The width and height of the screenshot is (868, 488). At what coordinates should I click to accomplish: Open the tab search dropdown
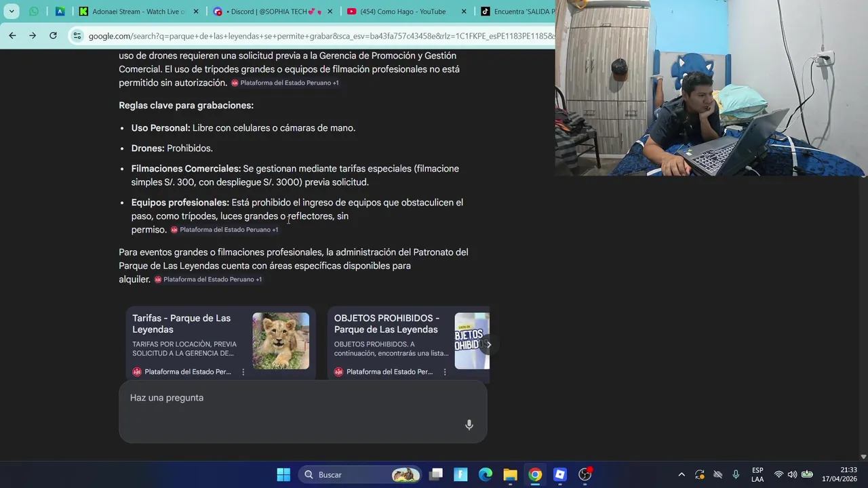point(12,12)
